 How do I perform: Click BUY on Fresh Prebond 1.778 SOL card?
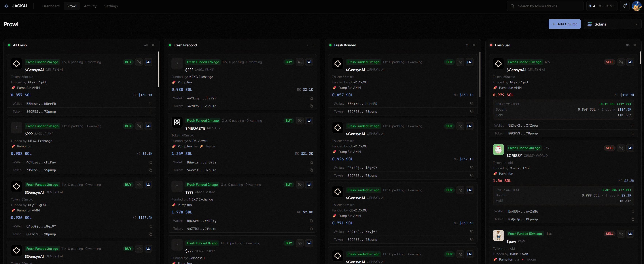tap(289, 185)
